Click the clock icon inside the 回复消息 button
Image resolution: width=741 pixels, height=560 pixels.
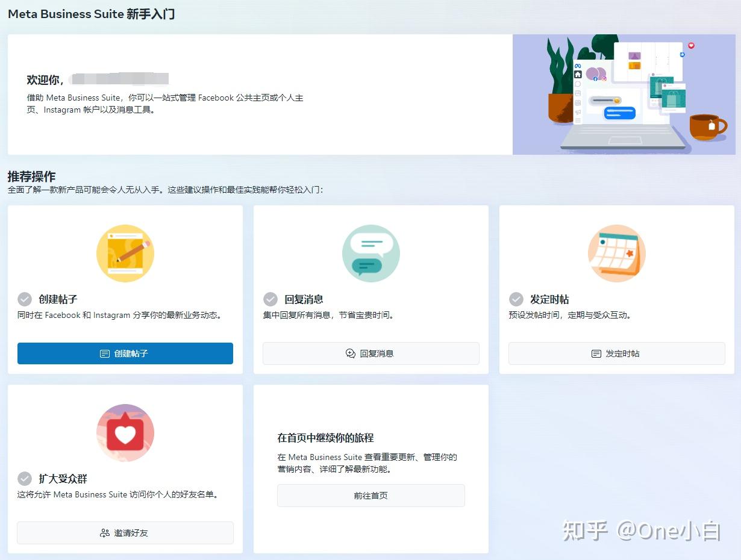point(350,353)
